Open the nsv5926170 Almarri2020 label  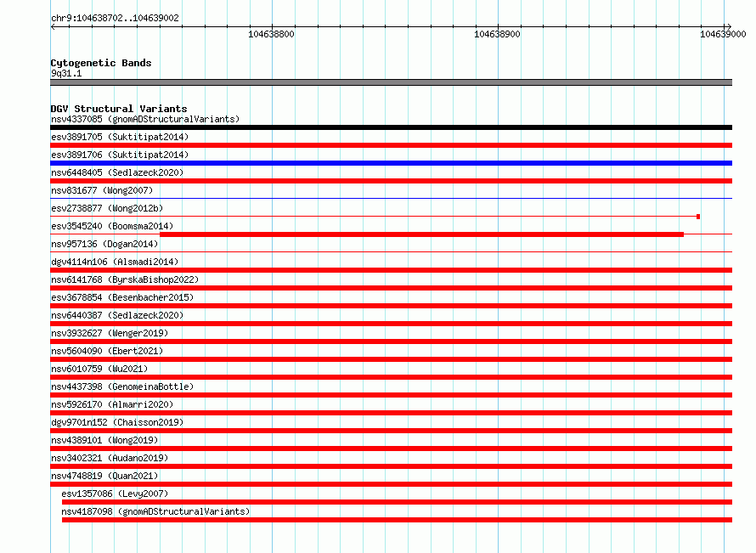[112, 404]
